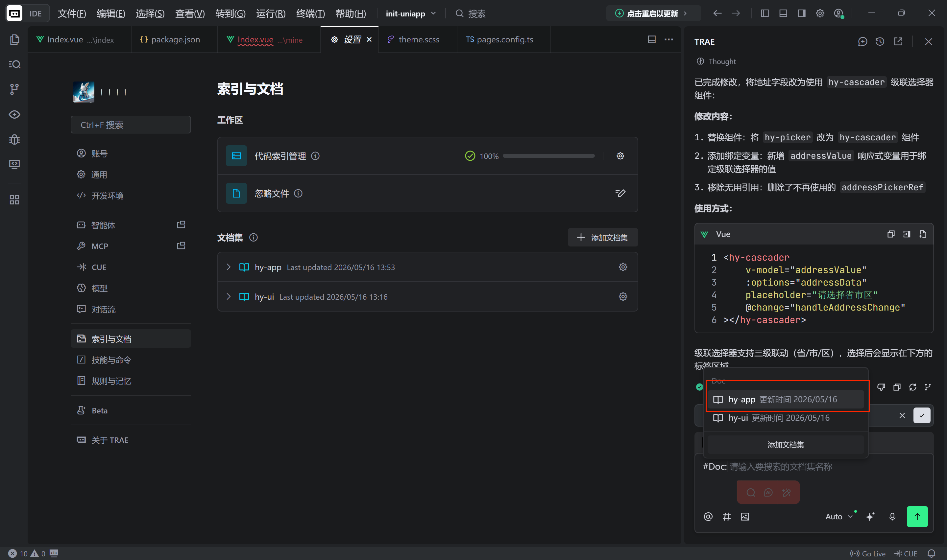The image size is (947, 560).
Task: Click the edit ignore files pencil icon
Action: 620,193
